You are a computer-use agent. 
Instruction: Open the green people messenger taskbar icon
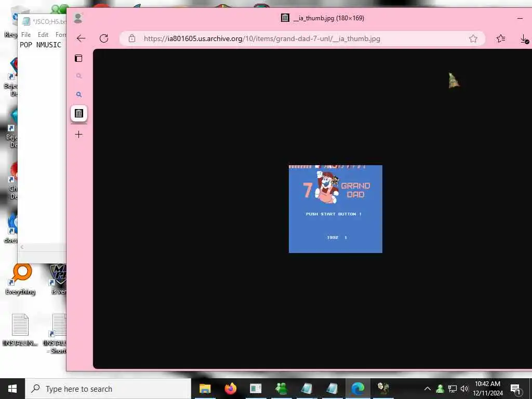281,389
